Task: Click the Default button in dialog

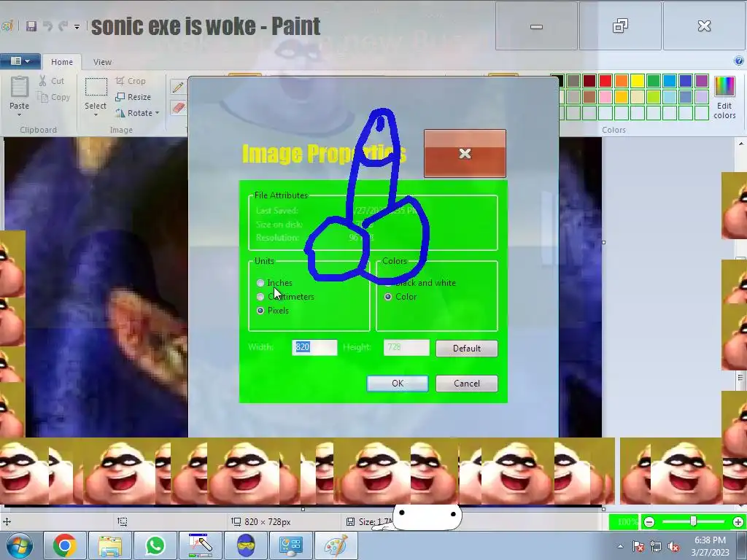Action: coord(467,348)
